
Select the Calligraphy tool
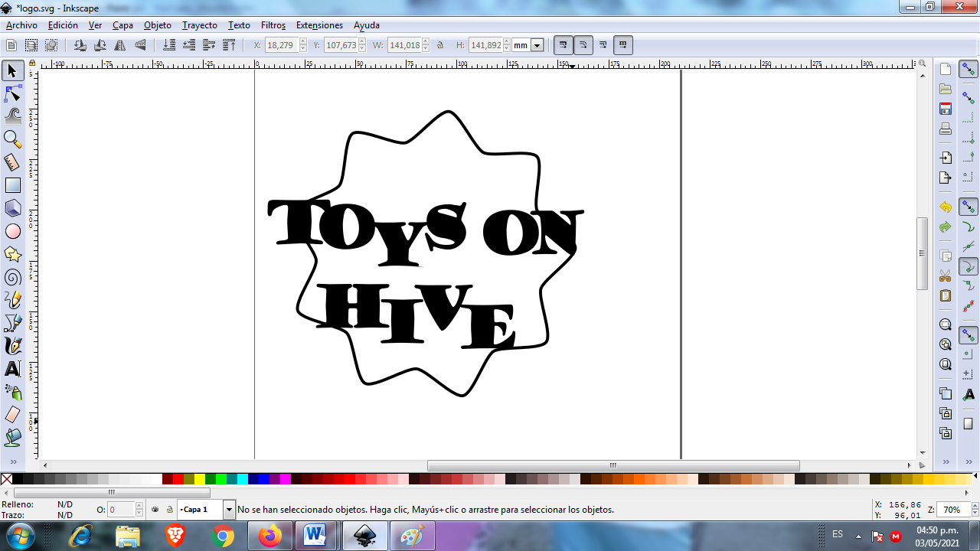pyautogui.click(x=12, y=346)
